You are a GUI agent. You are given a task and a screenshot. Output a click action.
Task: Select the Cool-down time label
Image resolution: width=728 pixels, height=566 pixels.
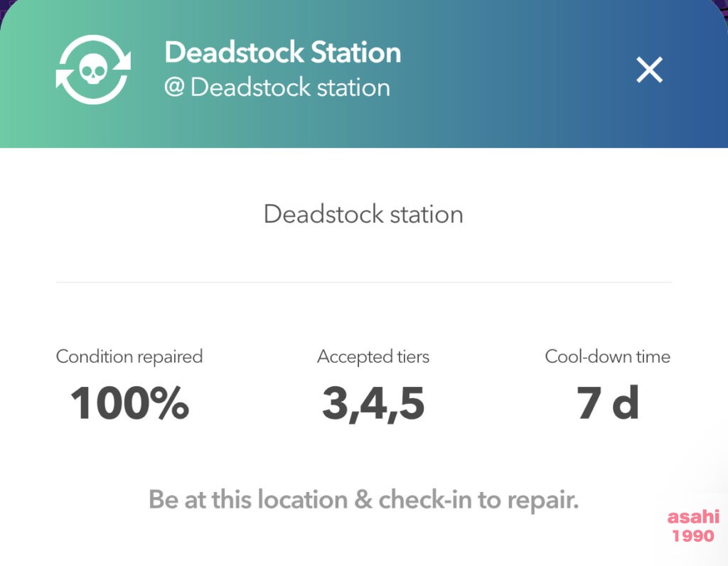point(607,356)
